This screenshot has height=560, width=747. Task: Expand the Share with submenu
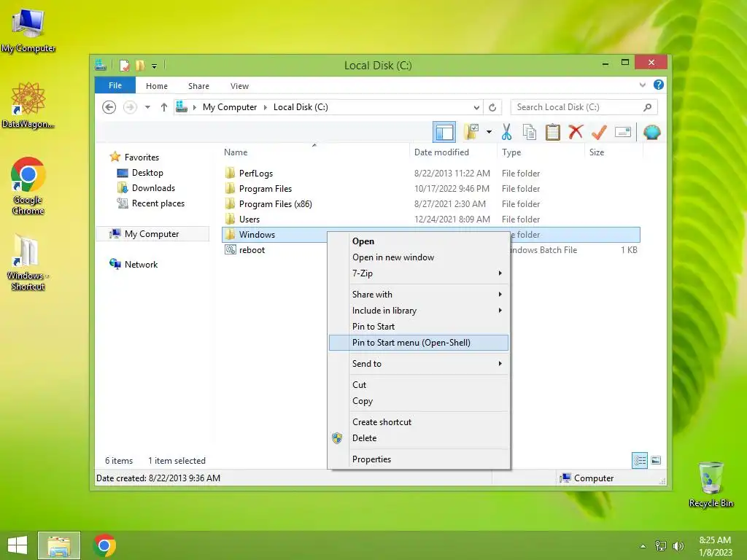point(419,295)
